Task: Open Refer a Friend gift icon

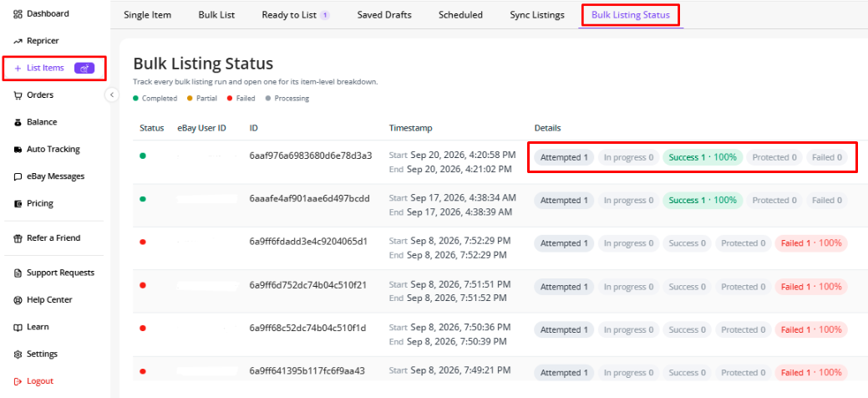Action: tap(18, 238)
